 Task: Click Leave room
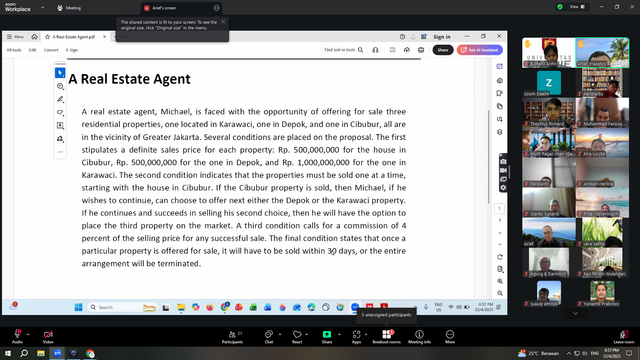[x=624, y=337]
